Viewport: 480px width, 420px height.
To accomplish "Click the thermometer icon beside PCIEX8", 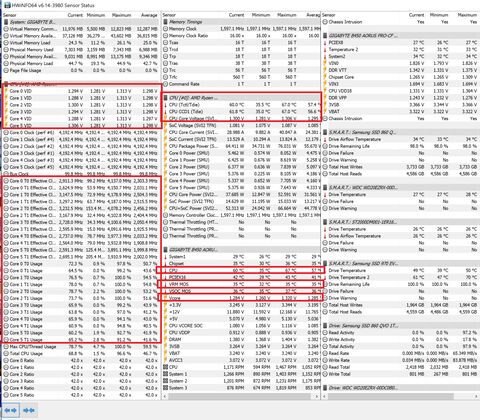I will click(325, 42).
